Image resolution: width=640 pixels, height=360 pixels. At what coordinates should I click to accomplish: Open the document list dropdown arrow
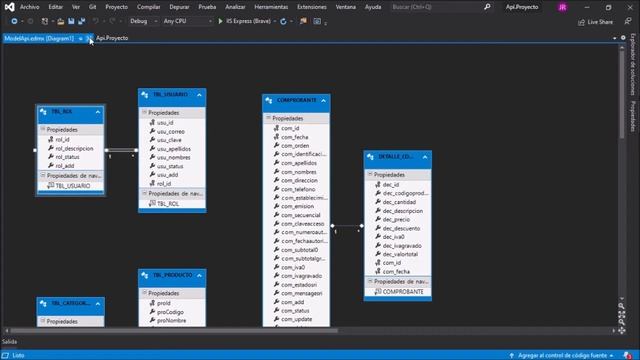pyautogui.click(x=615, y=38)
